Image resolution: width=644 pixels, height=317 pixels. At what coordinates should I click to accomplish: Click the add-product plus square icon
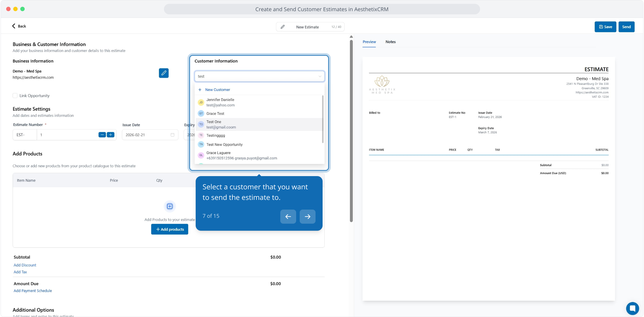(x=170, y=206)
